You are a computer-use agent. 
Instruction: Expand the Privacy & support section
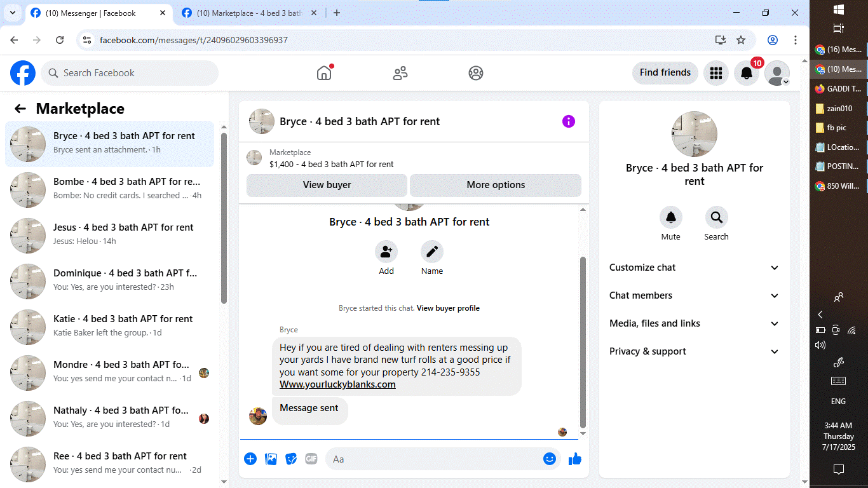(x=695, y=351)
